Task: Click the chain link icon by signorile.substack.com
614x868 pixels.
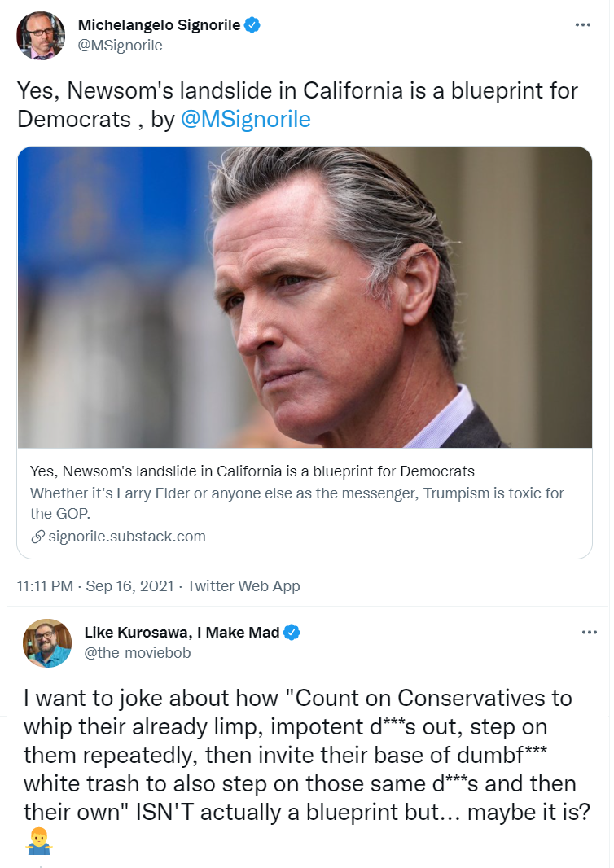Action: pos(37,537)
